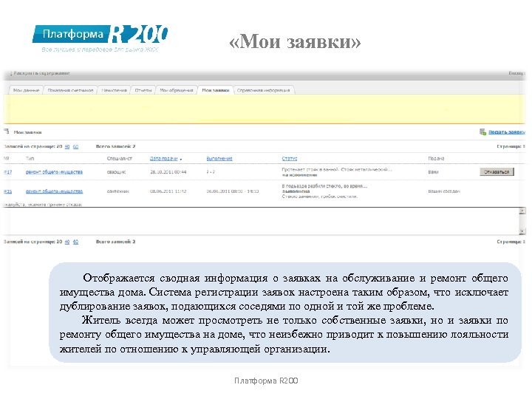The height and width of the screenshot is (399, 532).
Task: Click the text area scrollbar down arrow
Action: pos(522,231)
